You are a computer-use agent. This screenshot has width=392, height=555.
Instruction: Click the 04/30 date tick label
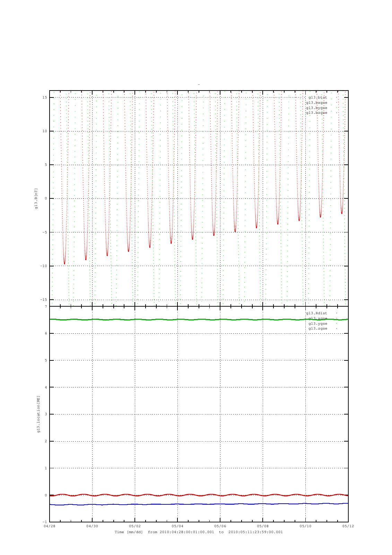[x=92, y=526]
